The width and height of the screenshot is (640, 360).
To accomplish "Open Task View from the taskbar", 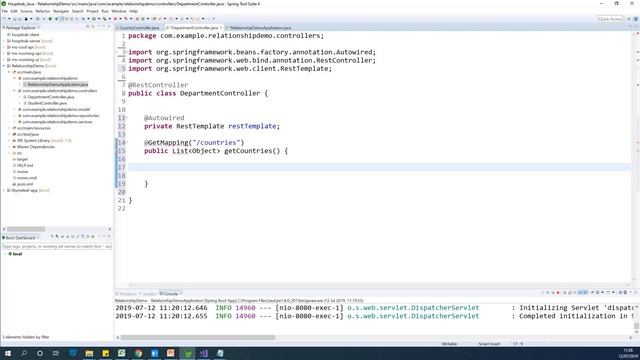I will 56,353.
